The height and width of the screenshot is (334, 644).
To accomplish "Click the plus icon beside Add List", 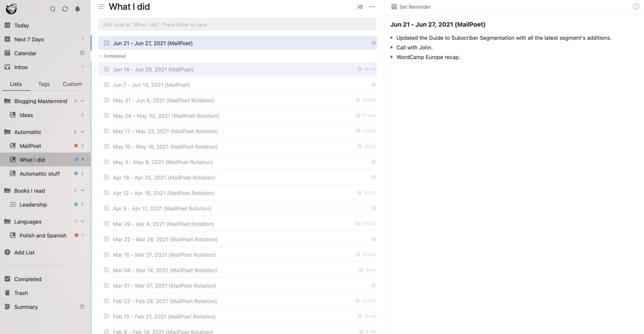I will coord(7,252).
